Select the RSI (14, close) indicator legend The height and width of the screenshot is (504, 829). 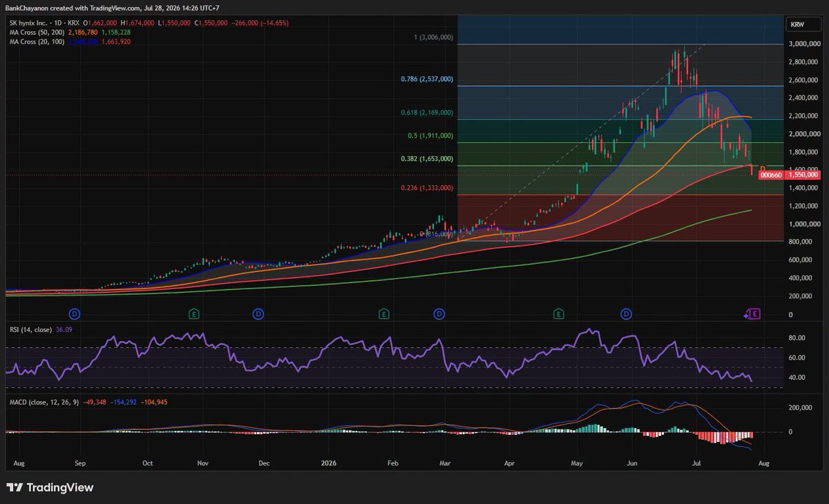click(x=31, y=329)
